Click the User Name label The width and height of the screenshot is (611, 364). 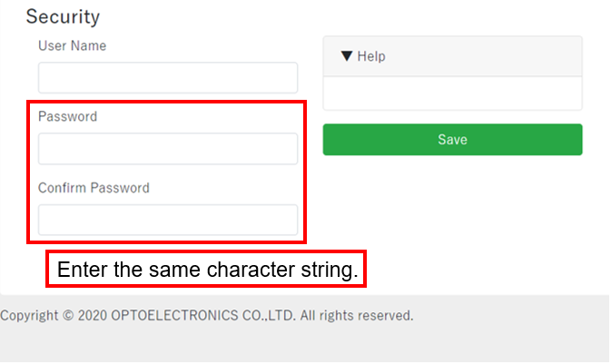(72, 45)
